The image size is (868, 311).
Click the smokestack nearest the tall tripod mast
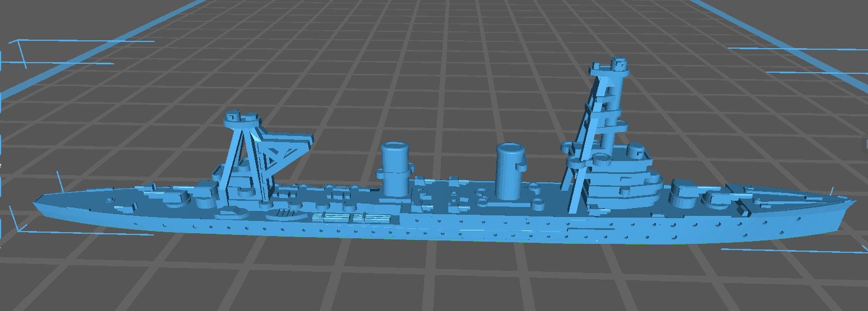(x=512, y=172)
